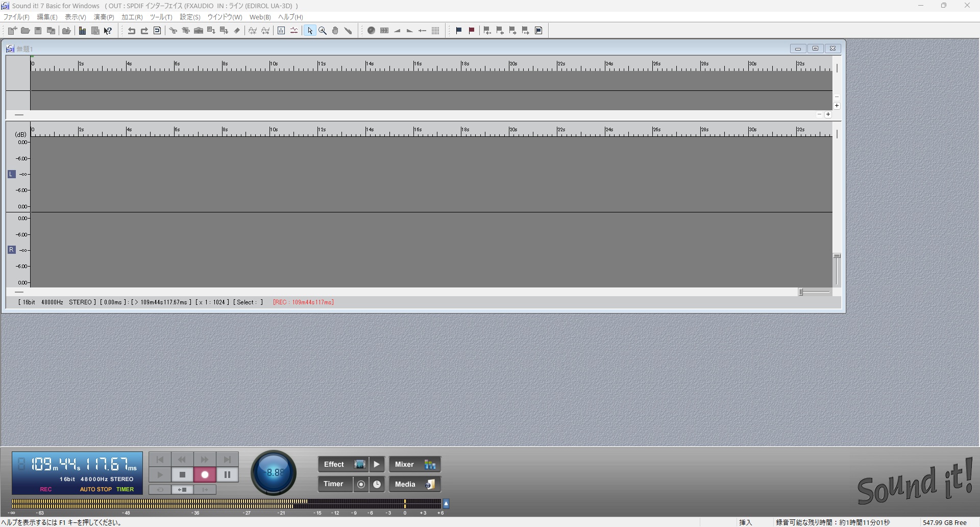Open the Media panel
980x527 pixels.
[415, 484]
